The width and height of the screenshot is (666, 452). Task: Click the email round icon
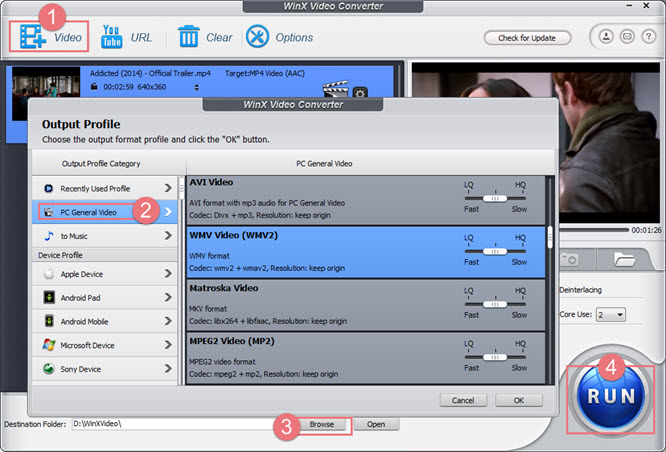pos(627,37)
